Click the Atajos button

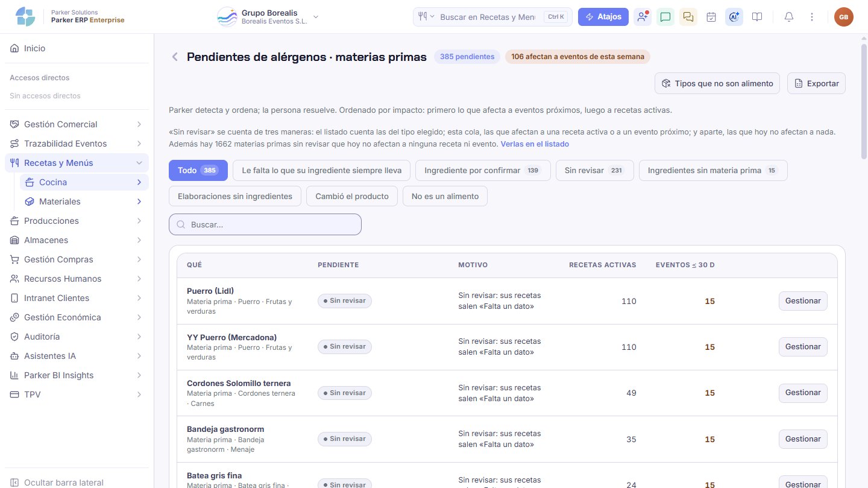click(603, 17)
